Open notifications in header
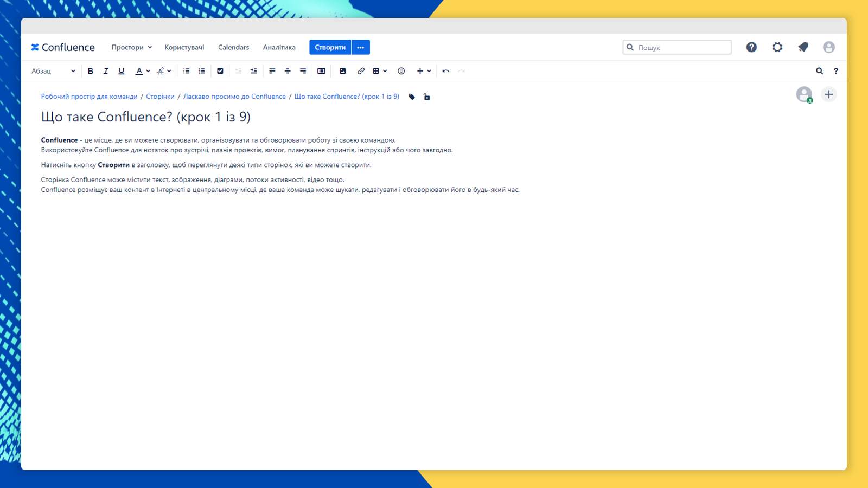Viewport: 868px width, 488px height. click(803, 47)
